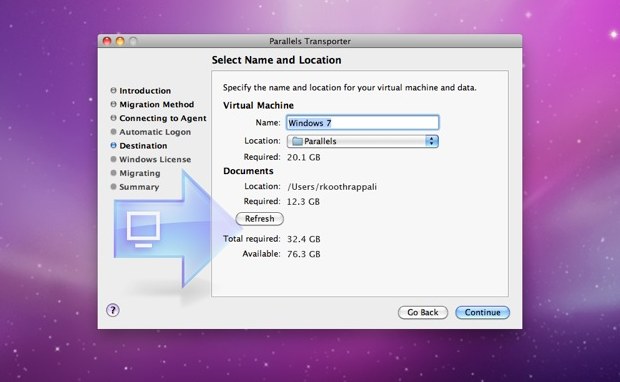
Task: Click the Parallels Transporter window title
Action: [x=310, y=41]
